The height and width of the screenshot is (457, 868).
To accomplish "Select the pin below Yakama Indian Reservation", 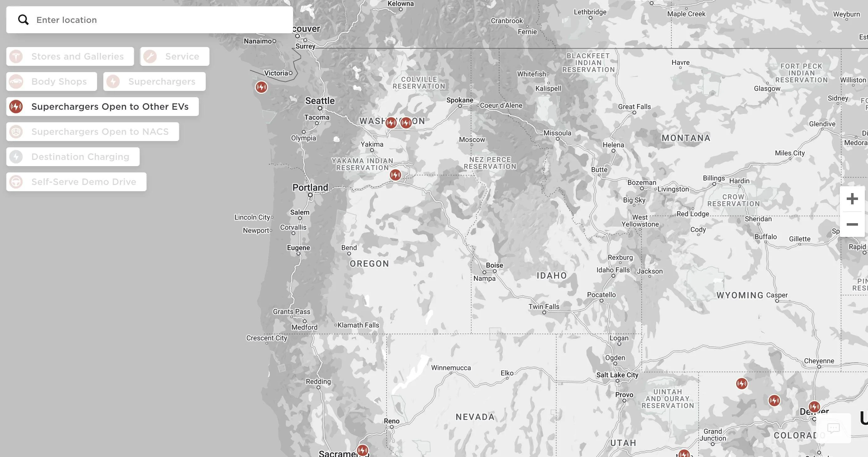I will [395, 175].
